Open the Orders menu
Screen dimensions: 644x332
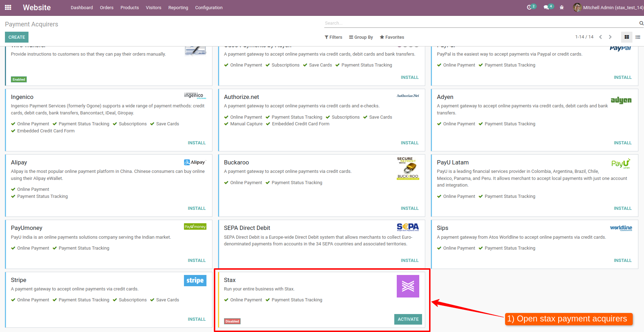pos(107,7)
